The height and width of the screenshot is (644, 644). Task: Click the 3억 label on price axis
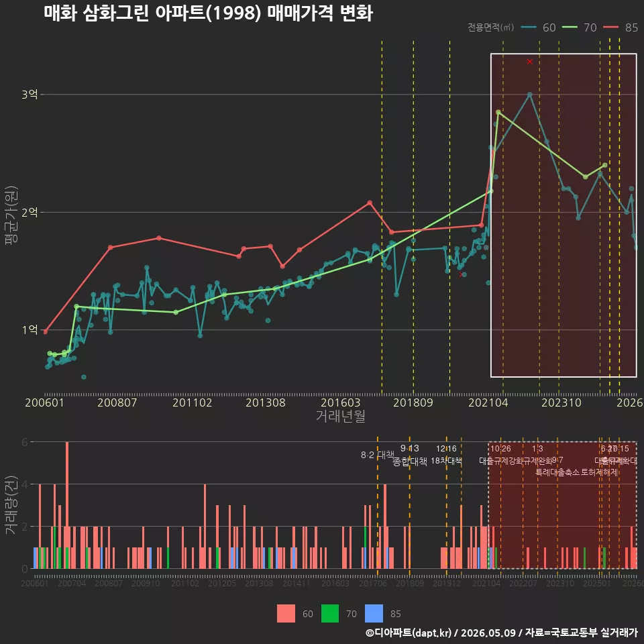coord(30,95)
